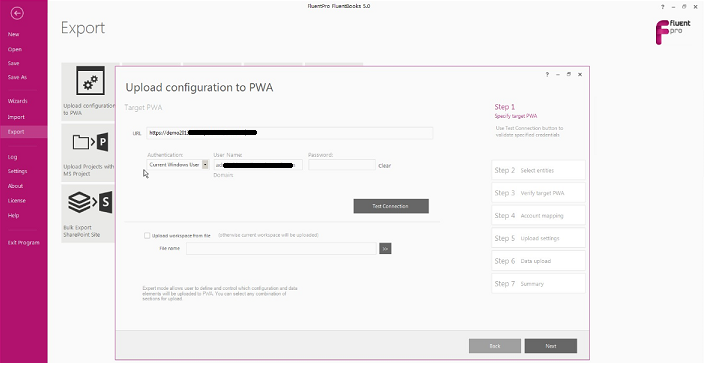Select Step 3 Verify target PWA
This screenshot has height=365, width=704.
[538, 193]
